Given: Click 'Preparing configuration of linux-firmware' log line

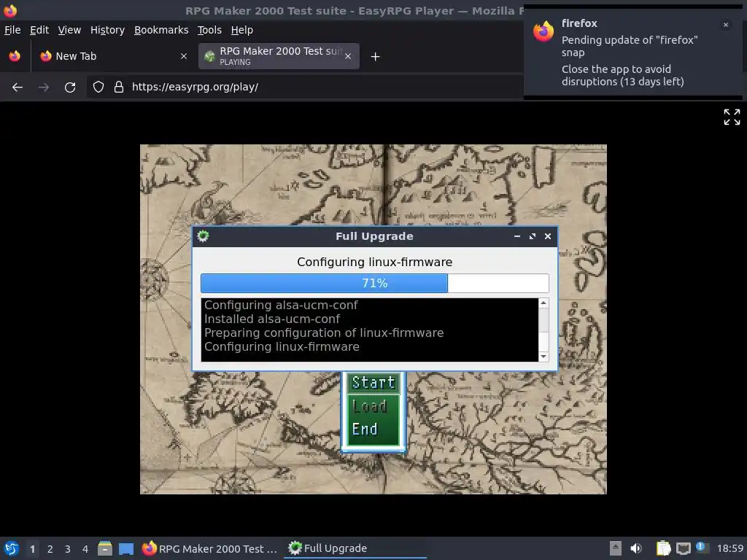Looking at the screenshot, I should point(324,332).
